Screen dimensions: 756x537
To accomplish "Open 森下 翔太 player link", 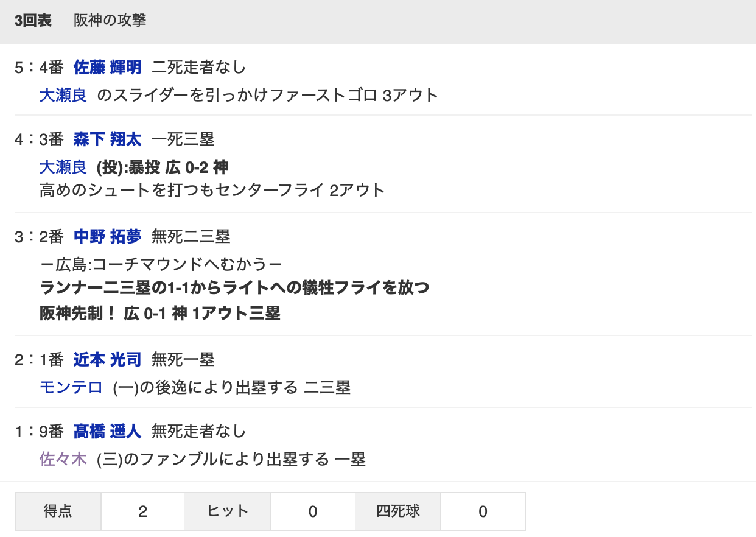I will coord(107,139).
